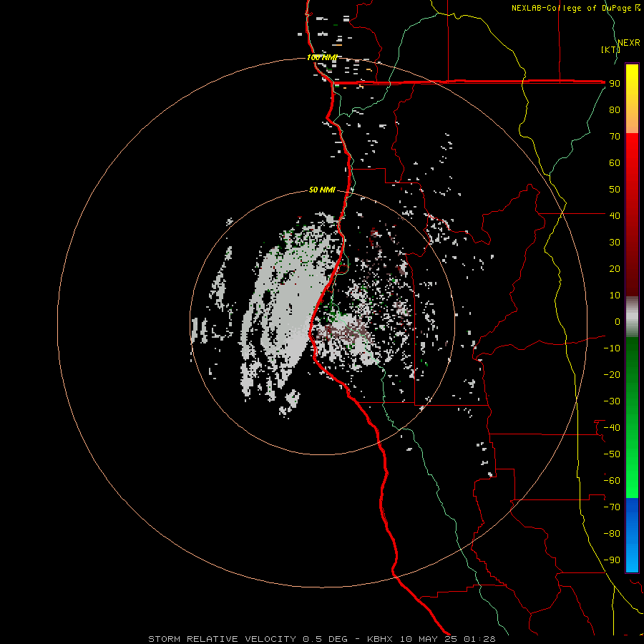Click the -50 knot scale value
This screenshot has height=644, width=644.
[x=612, y=454]
